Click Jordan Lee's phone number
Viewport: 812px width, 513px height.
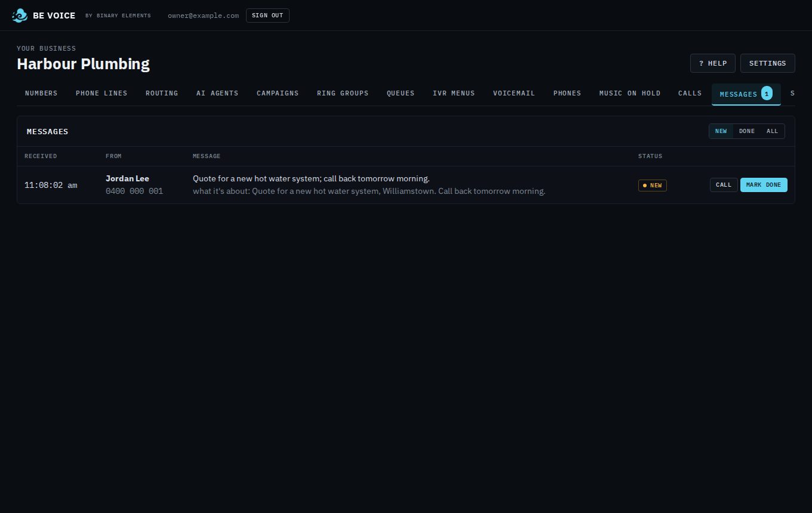click(x=134, y=191)
